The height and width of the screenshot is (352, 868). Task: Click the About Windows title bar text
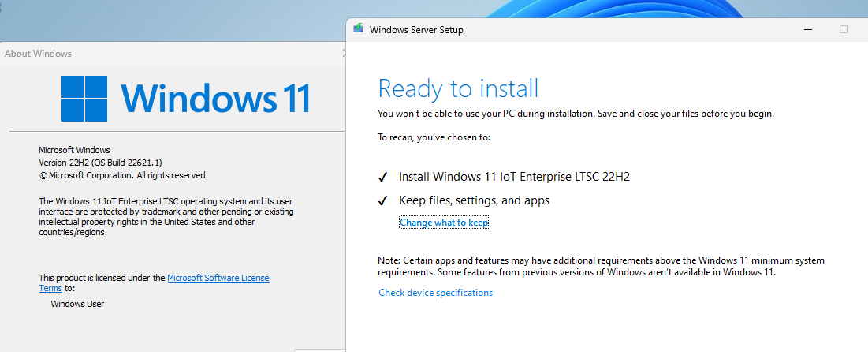38,53
